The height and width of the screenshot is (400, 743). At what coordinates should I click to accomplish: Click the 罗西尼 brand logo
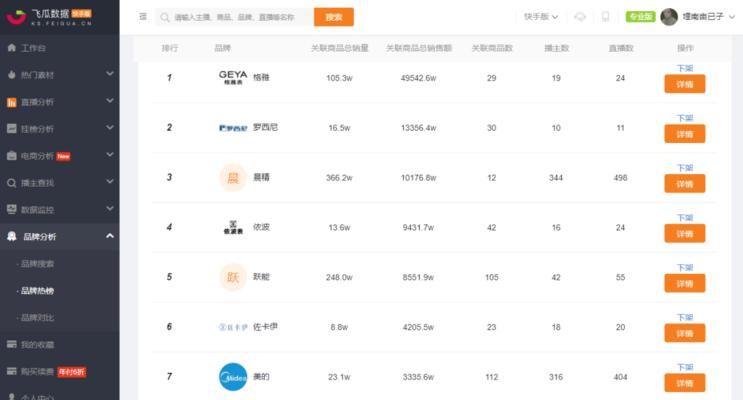pos(233,128)
